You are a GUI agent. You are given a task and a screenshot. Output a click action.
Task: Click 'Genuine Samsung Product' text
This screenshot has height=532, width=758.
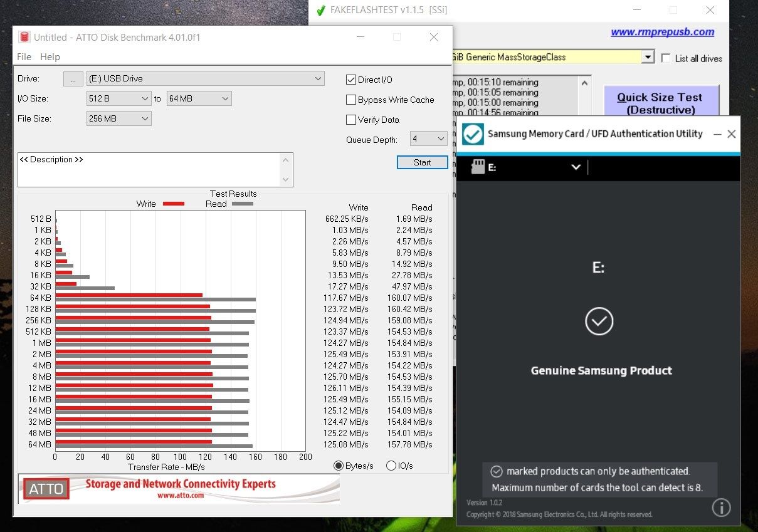pos(601,370)
